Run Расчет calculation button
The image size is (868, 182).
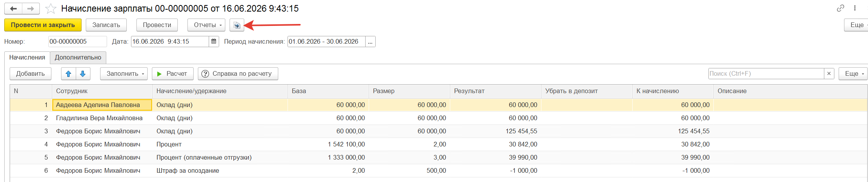pos(172,74)
